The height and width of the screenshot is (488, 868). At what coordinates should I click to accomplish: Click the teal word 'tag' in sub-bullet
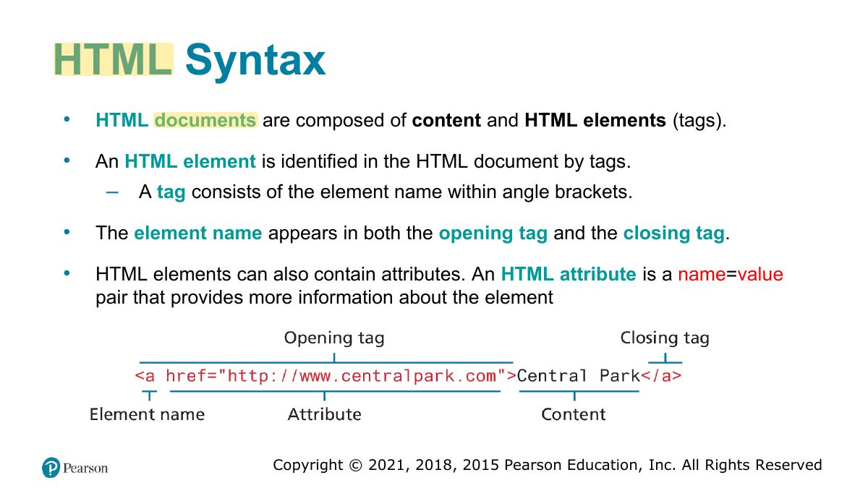[x=171, y=193]
